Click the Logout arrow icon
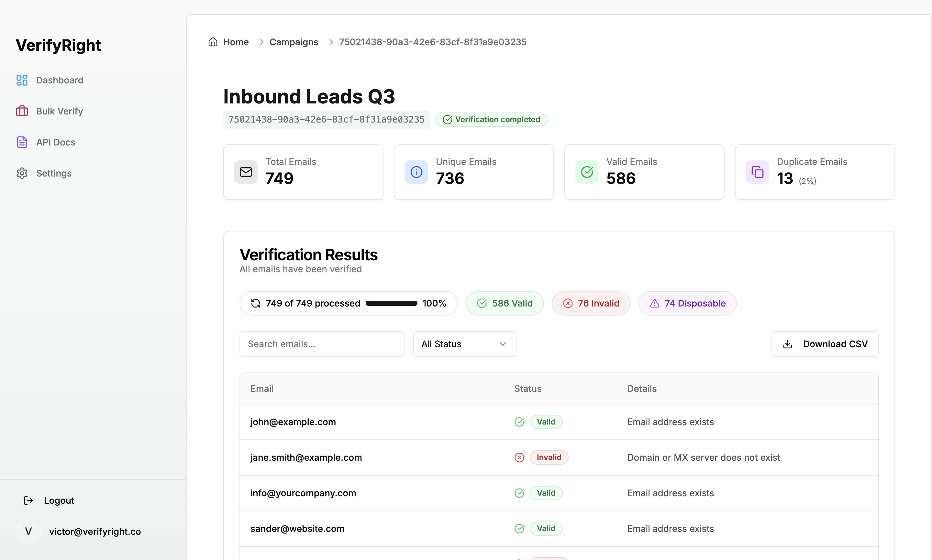The image size is (932, 560). (x=28, y=501)
